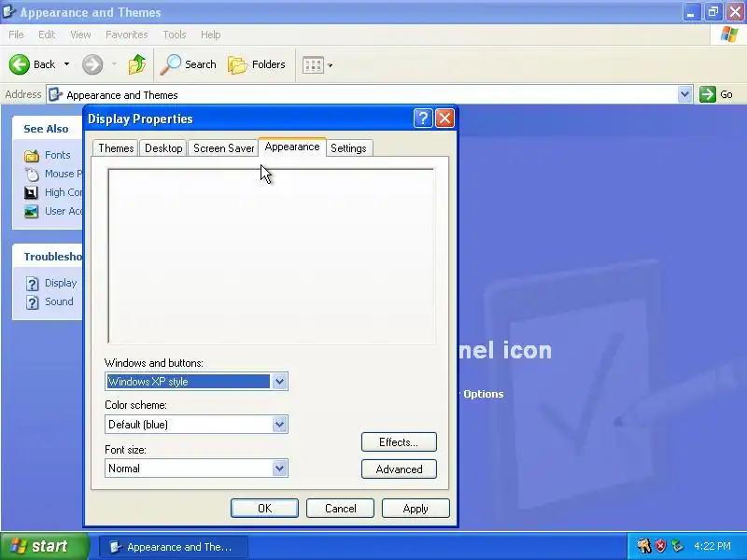Open the High Contrast link
747x560 pixels.
point(63,192)
